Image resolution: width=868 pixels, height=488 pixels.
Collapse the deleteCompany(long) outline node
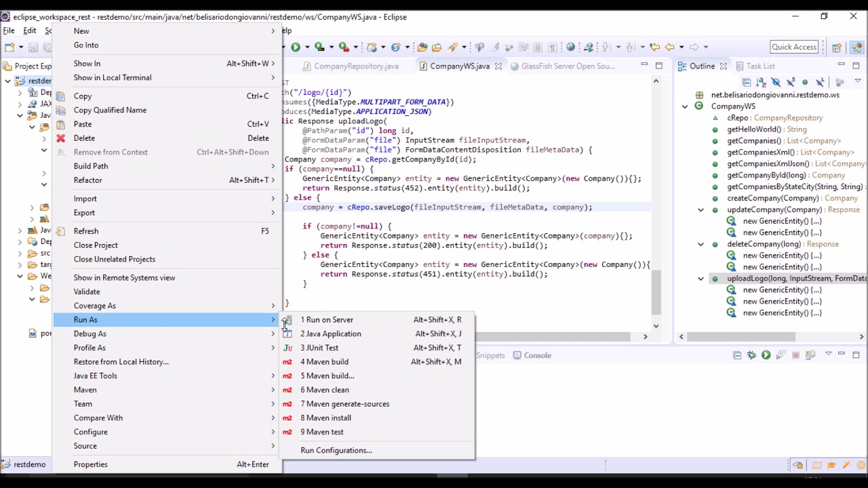pyautogui.click(x=701, y=244)
